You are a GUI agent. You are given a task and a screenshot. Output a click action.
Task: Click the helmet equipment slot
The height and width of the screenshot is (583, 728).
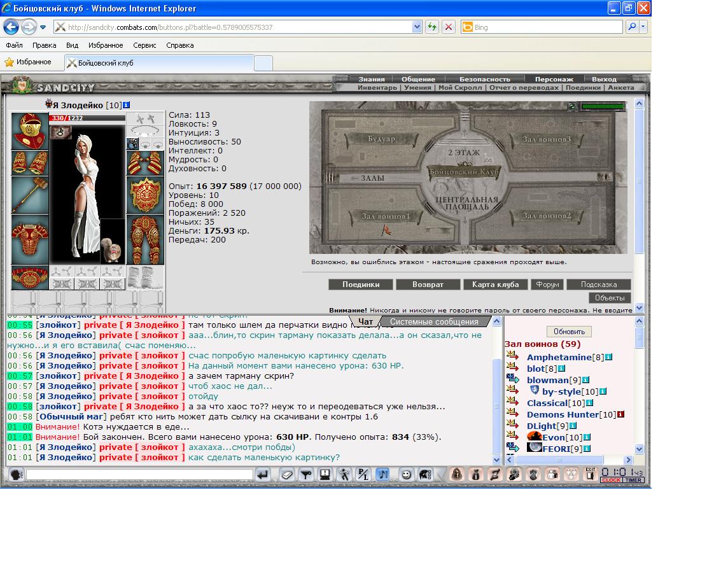[x=30, y=130]
